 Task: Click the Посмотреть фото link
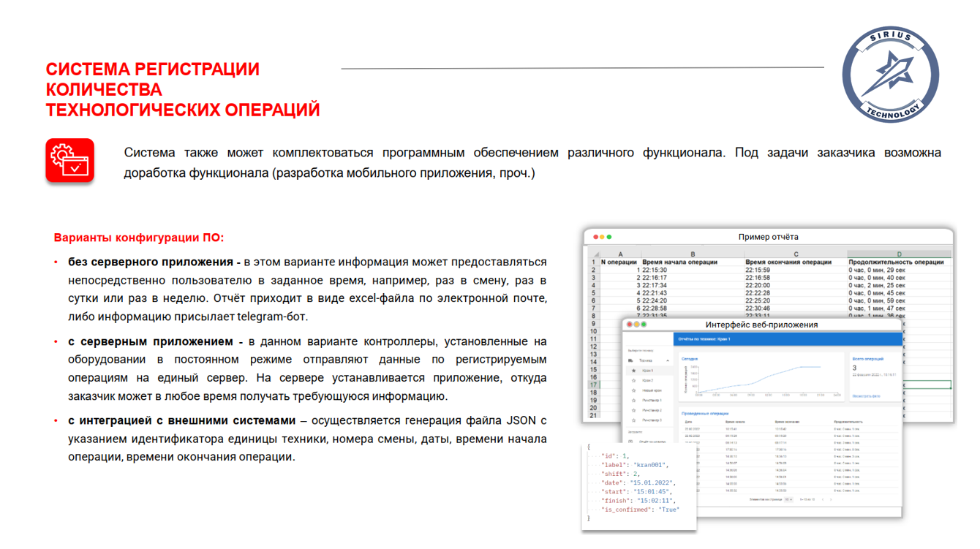866,396
